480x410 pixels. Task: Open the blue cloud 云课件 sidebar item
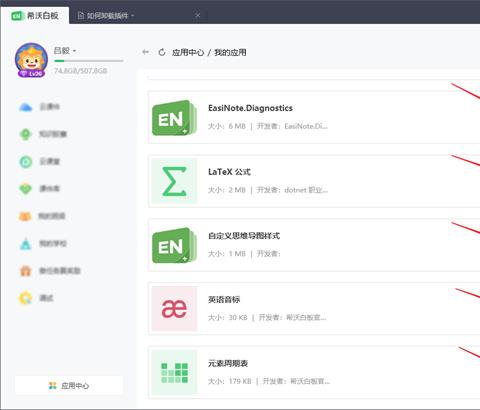tap(39, 107)
